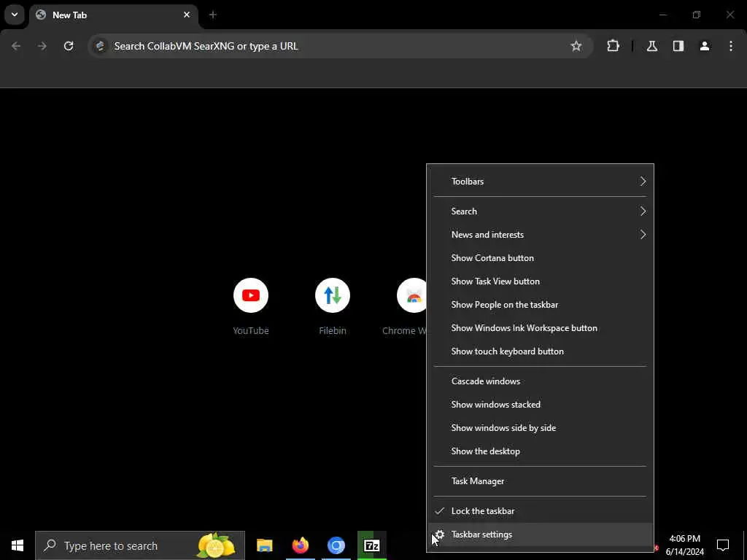Open the Filebin shortcut tile
The height and width of the screenshot is (560, 747).
333,307
